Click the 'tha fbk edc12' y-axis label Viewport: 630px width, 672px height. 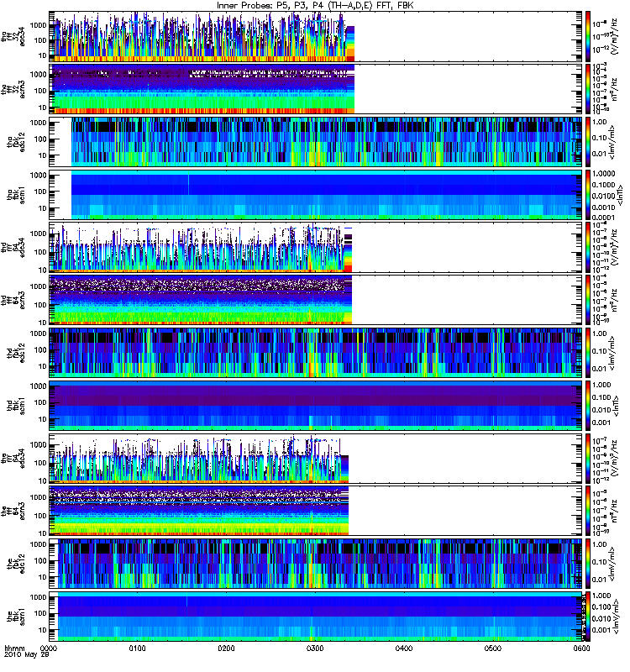(16, 142)
